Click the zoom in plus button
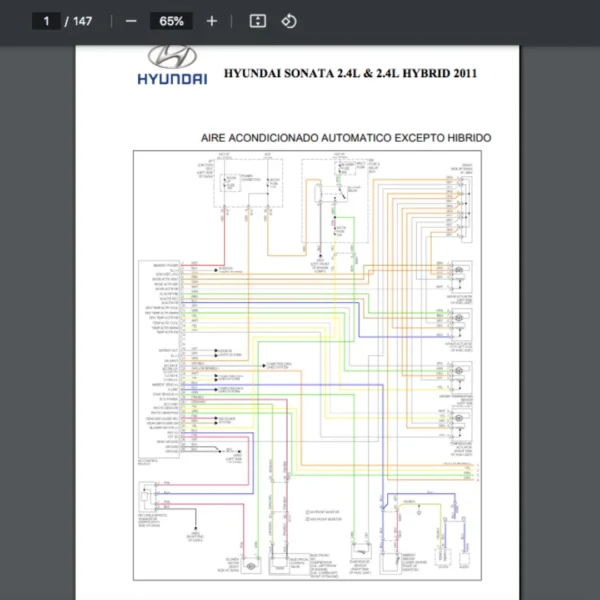This screenshot has width=600, height=600. point(211,21)
